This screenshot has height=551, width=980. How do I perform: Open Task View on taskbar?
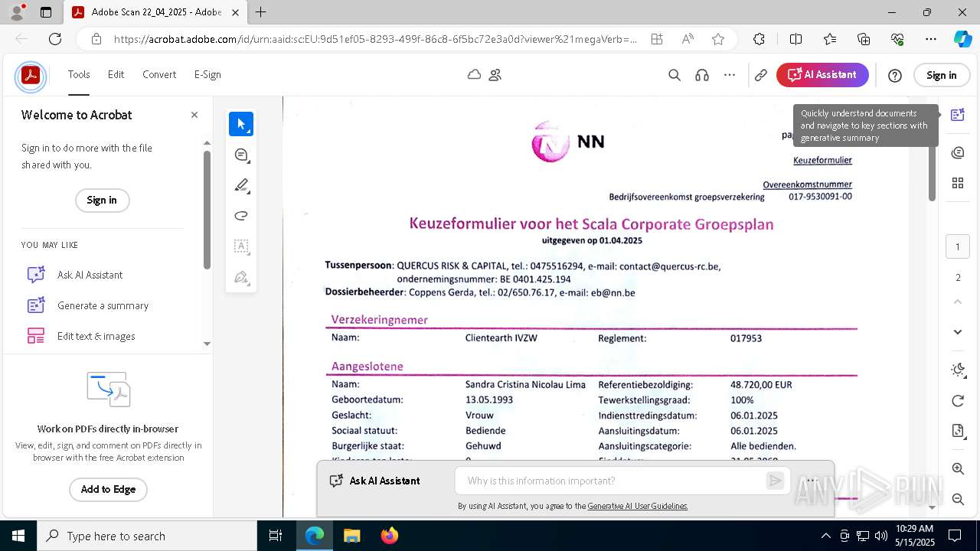276,536
